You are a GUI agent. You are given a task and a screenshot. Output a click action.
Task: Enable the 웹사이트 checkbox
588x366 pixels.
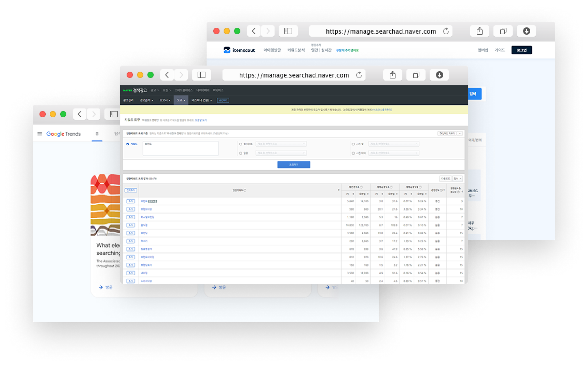(240, 144)
